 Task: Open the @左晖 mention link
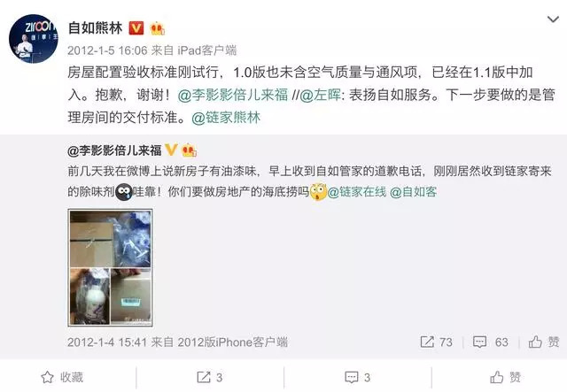320,95
